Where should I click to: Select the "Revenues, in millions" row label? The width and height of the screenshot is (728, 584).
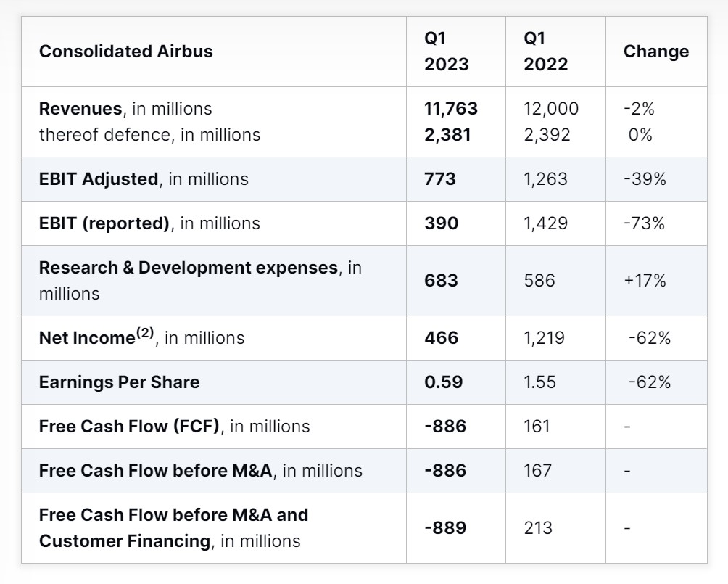(125, 109)
